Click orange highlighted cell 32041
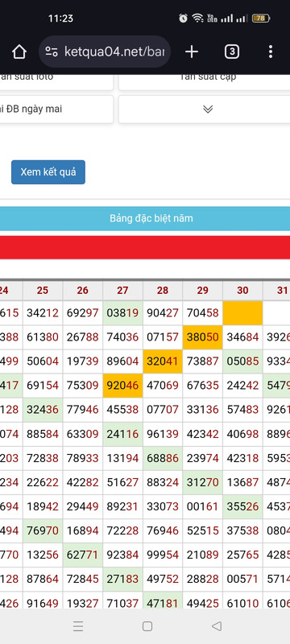290x644 pixels. [x=163, y=361]
